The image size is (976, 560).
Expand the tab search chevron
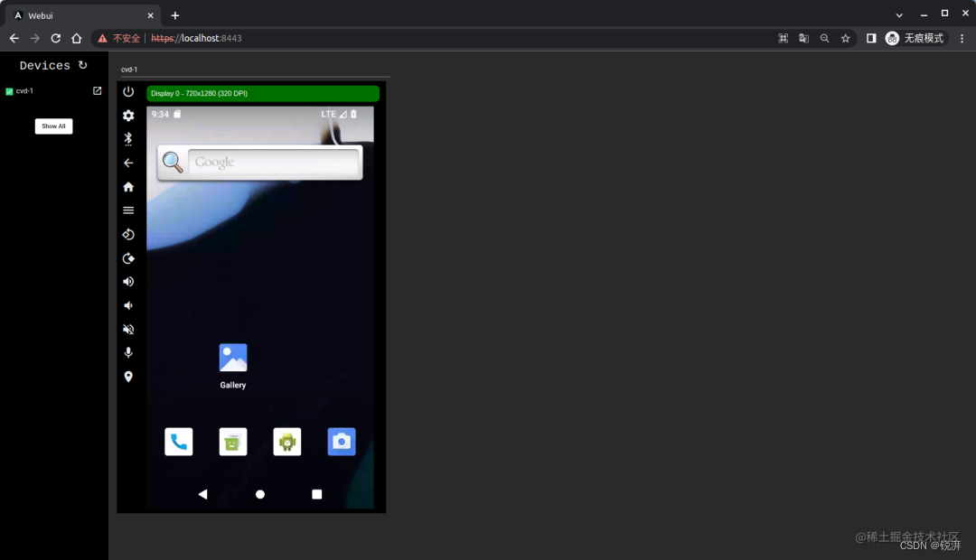(899, 15)
